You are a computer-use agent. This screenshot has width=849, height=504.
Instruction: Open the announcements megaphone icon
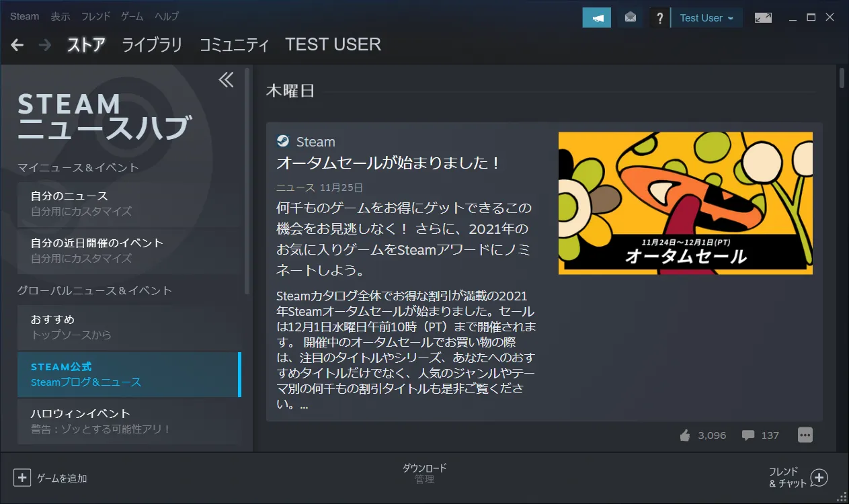[x=597, y=17]
